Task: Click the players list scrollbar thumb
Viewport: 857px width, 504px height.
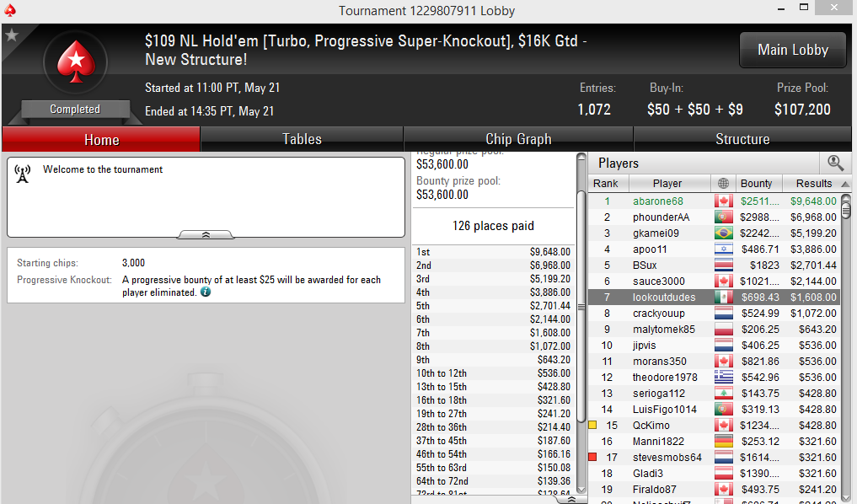Action: tap(846, 207)
